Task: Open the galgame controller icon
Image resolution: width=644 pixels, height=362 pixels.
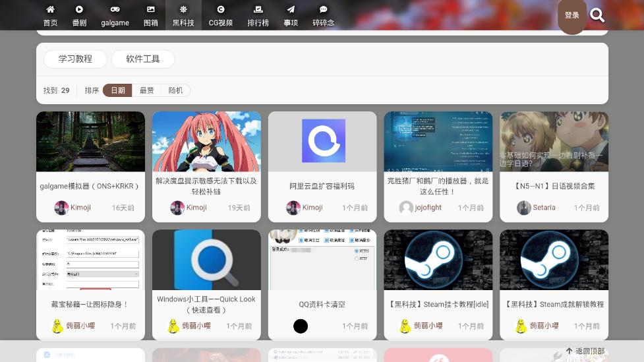Action: 115,9
